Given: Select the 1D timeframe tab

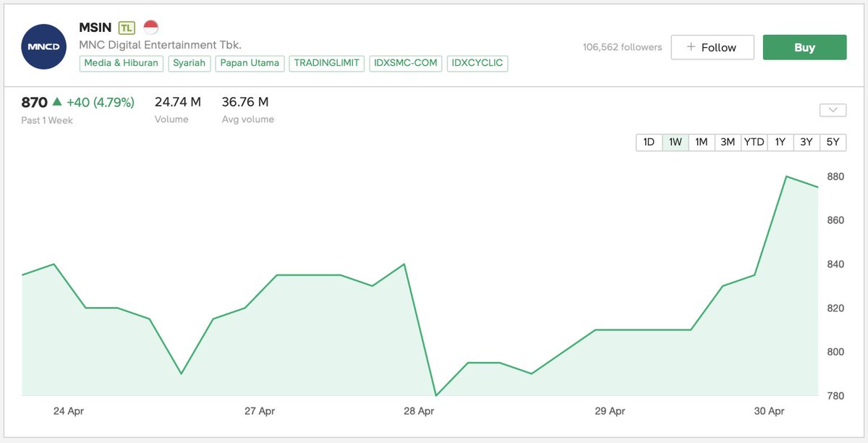Looking at the screenshot, I should coord(649,142).
